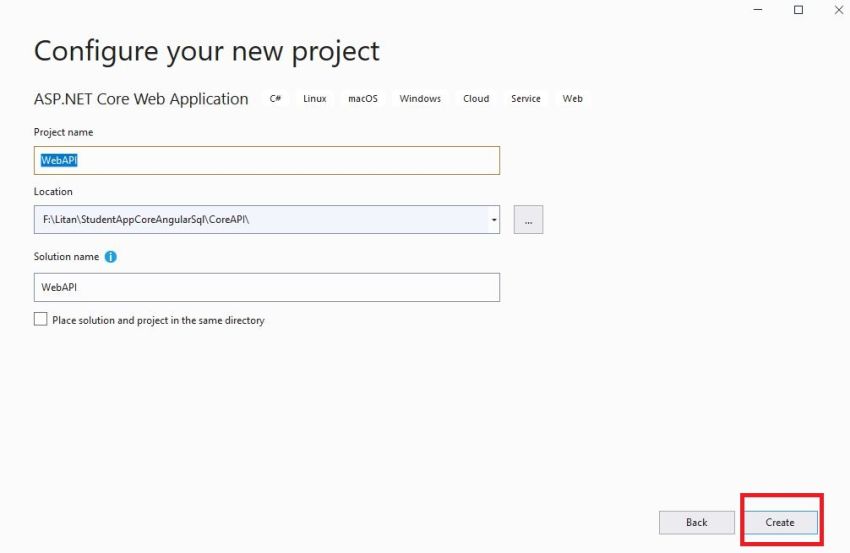Click the Service tag
Viewport: 850px width, 553px height.
[525, 99]
